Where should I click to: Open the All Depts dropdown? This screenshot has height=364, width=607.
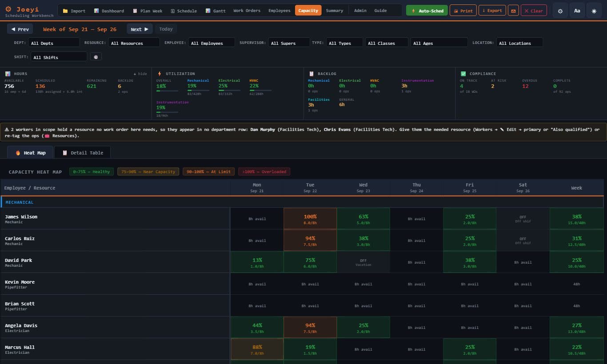tap(54, 43)
